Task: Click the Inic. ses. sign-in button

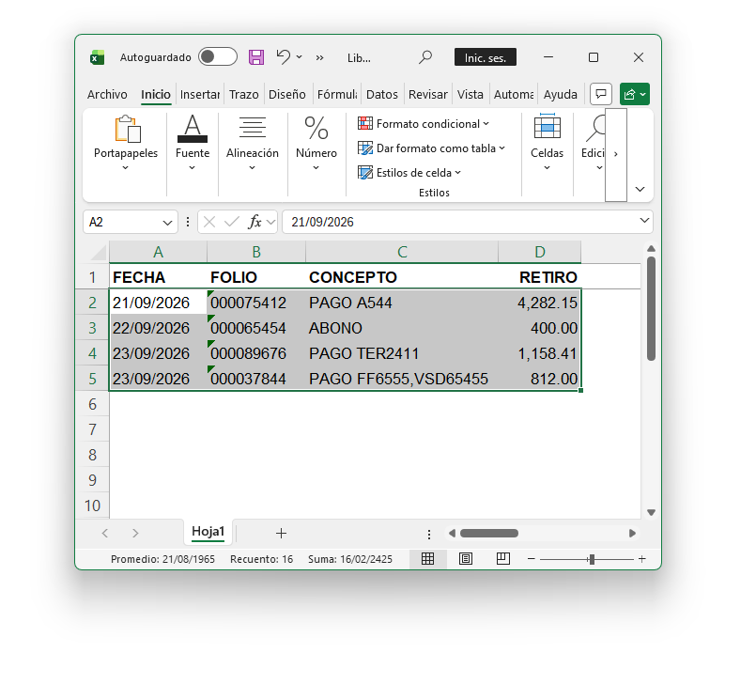Action: click(485, 57)
